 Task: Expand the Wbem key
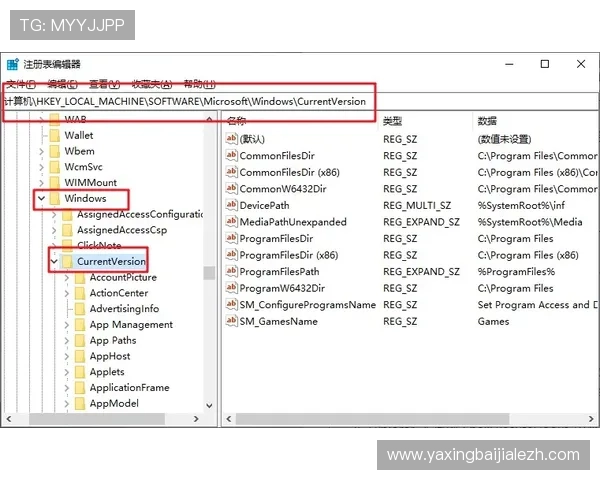pos(41,152)
